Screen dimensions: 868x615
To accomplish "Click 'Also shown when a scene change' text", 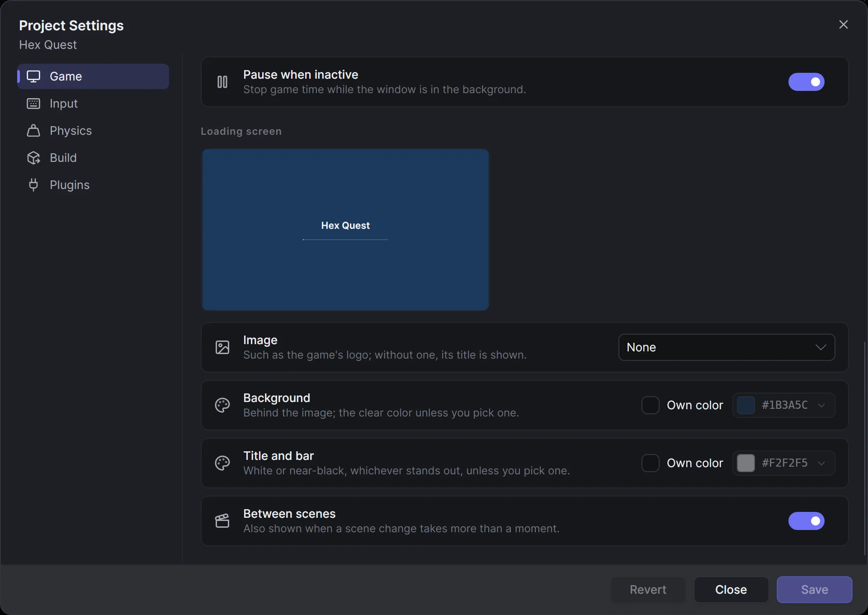I will click(401, 529).
